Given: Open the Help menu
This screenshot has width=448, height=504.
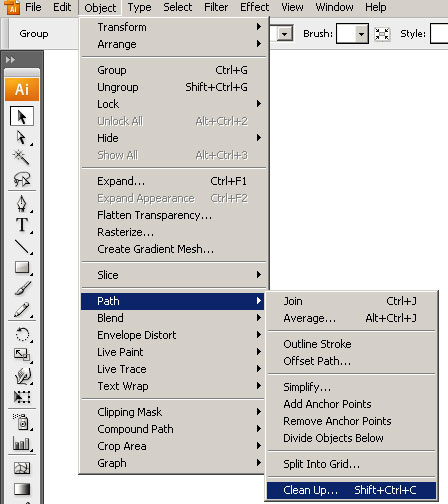Looking at the screenshot, I should (x=376, y=7).
